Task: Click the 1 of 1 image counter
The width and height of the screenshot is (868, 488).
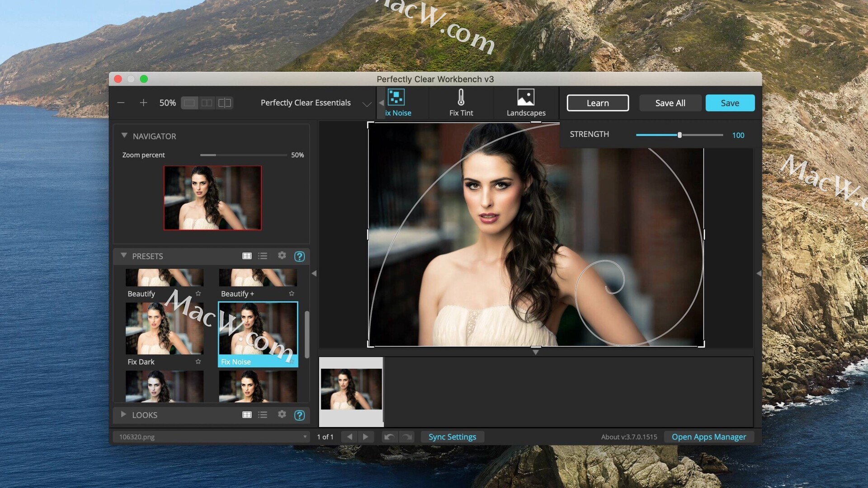Action: pos(325,437)
